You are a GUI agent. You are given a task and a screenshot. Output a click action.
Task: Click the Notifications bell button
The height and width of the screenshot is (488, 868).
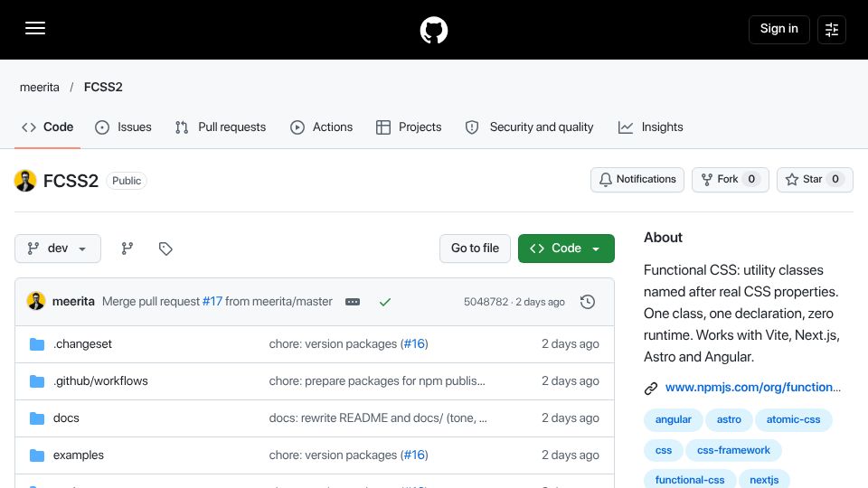tap(637, 179)
